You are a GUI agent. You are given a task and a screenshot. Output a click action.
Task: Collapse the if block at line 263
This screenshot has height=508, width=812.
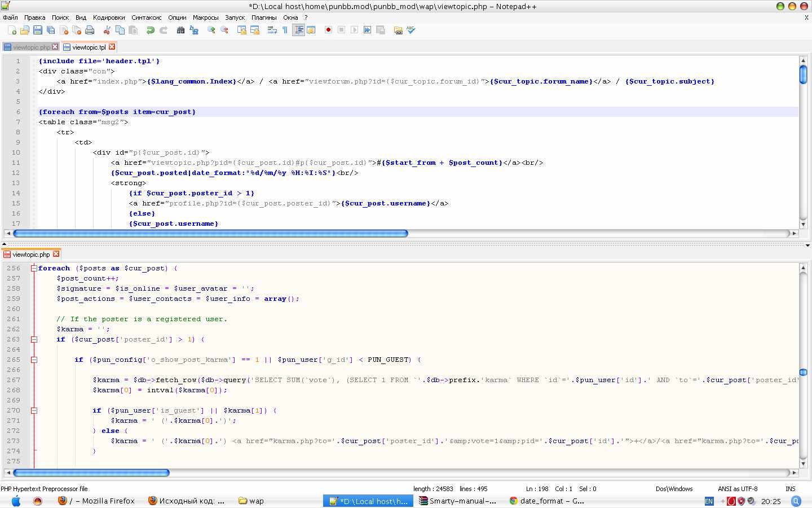tap(34, 339)
